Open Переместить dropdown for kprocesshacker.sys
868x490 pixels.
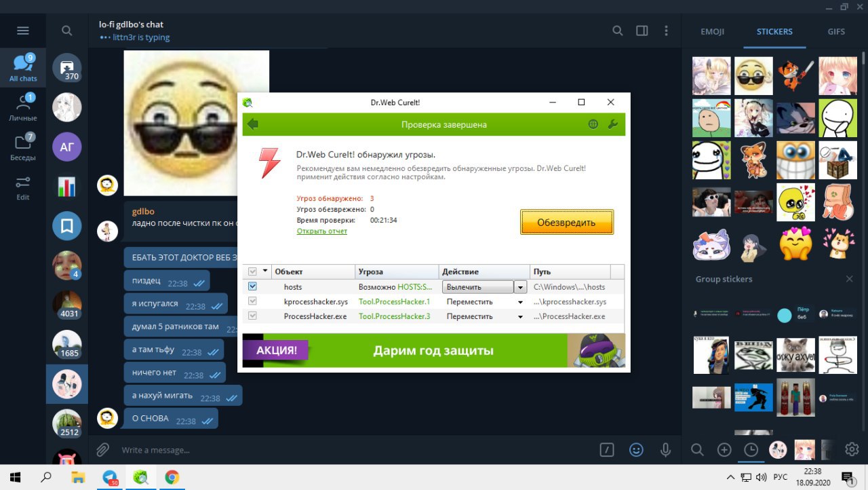click(520, 302)
